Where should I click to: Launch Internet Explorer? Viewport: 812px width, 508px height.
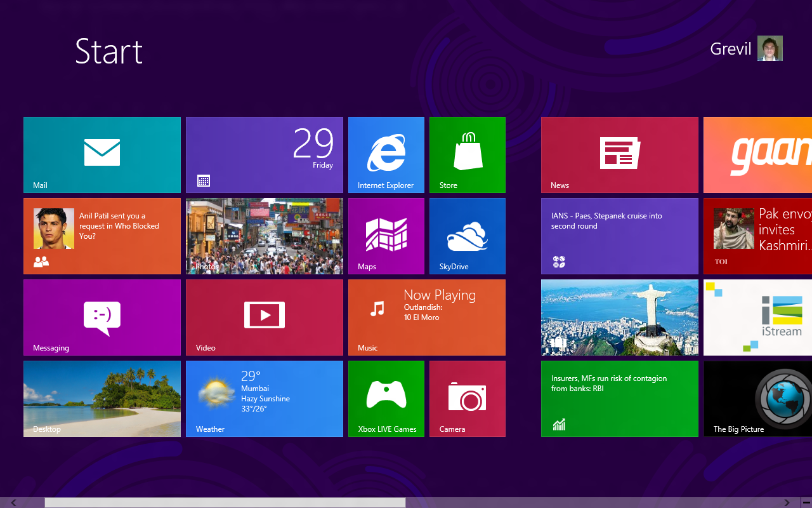click(x=386, y=154)
